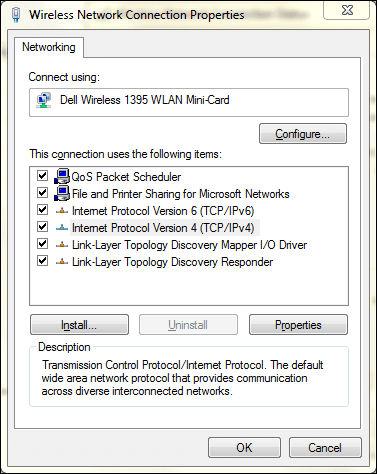
Task: Toggle the Internet Protocol Version 4 checkbox
Action: (42, 226)
